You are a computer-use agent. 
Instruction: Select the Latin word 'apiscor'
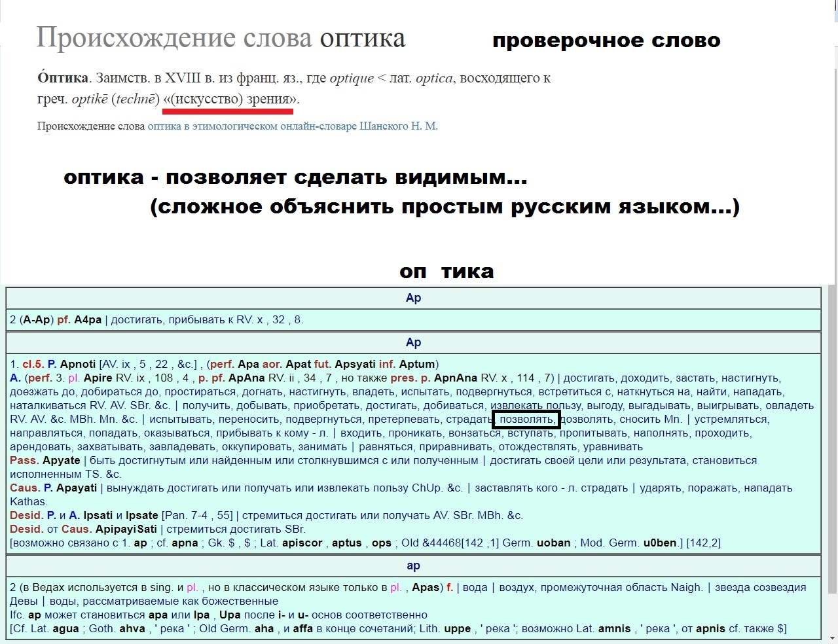tap(302, 543)
